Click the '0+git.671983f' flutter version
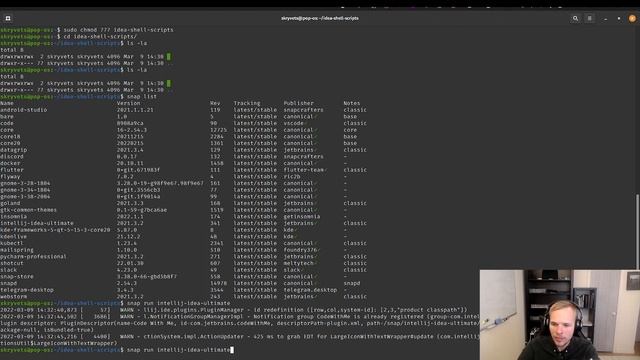 138,170
